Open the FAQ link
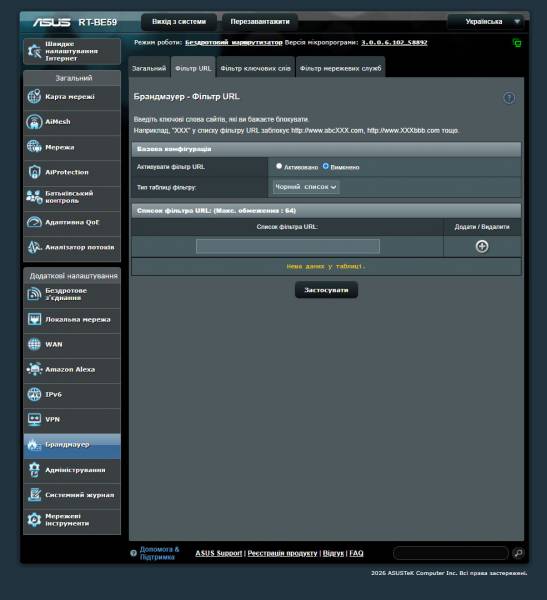547x600 pixels. (x=356, y=553)
